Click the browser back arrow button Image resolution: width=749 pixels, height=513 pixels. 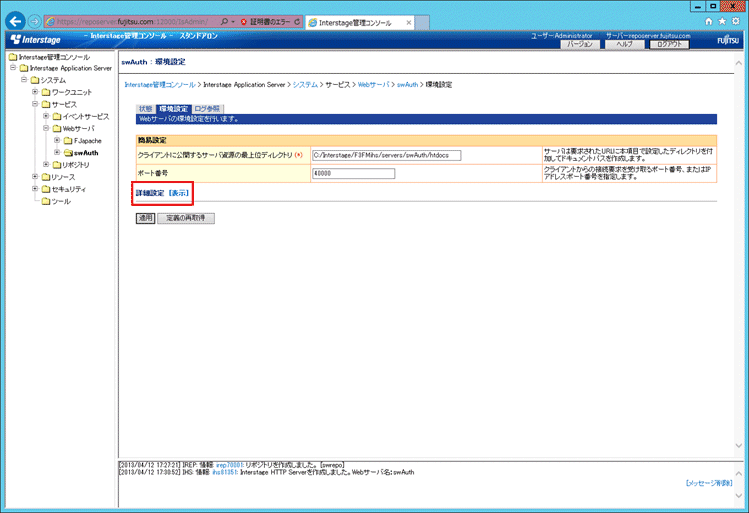click(15, 21)
